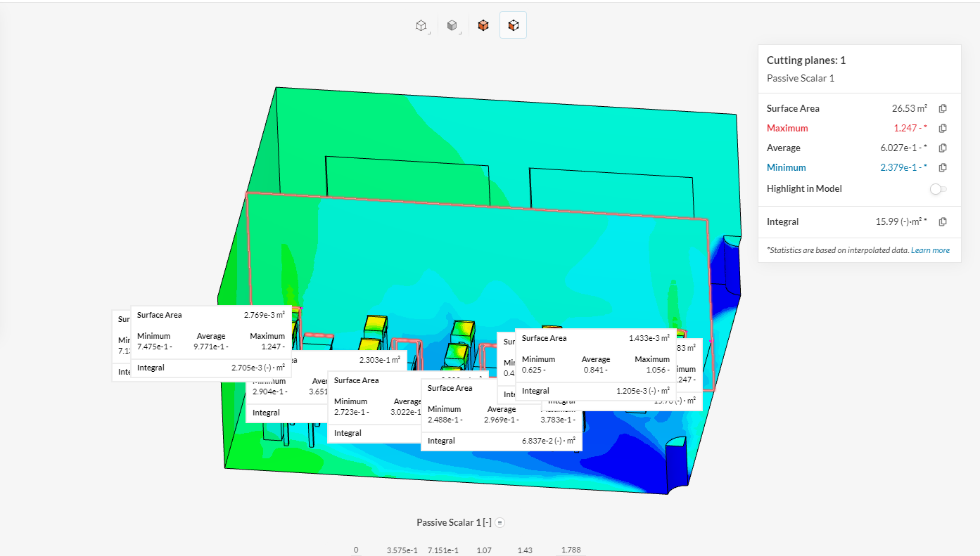Click the 6.027e-1 average value
Screen dimensions: 980x556
903,148
